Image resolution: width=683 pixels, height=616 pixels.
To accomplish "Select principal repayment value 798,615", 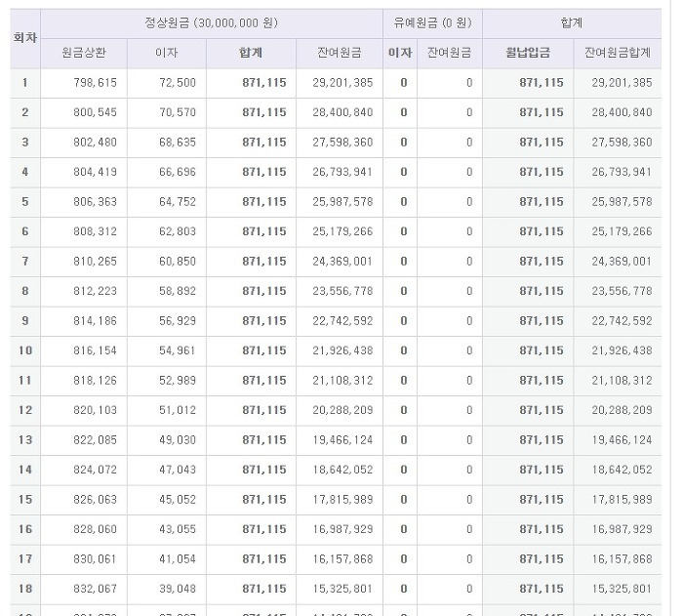I will tap(95, 83).
